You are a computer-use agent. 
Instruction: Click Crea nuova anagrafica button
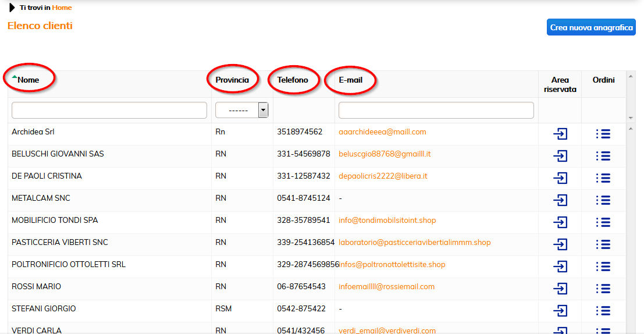(591, 27)
